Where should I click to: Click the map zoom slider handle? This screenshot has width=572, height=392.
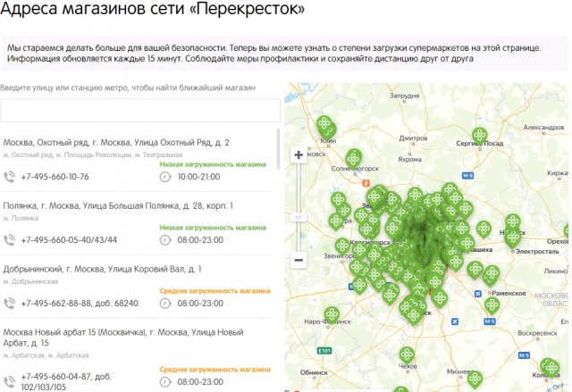coord(299,218)
